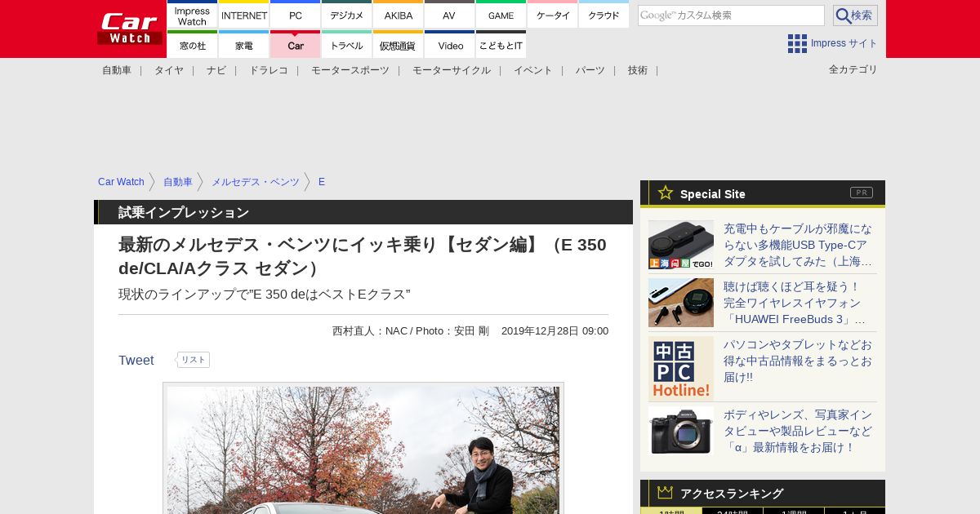The width and height of the screenshot is (980, 514).
Task: Click the E breadcrumb link
Action: 322,182
